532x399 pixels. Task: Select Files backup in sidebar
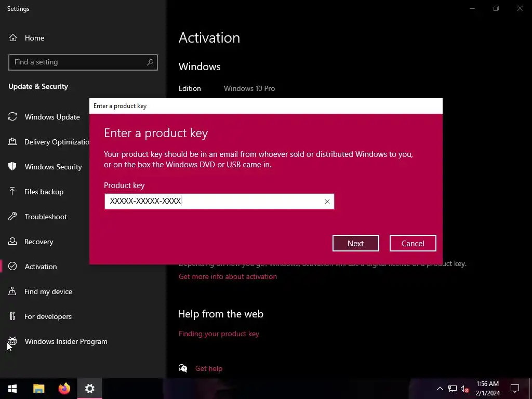pos(44,192)
